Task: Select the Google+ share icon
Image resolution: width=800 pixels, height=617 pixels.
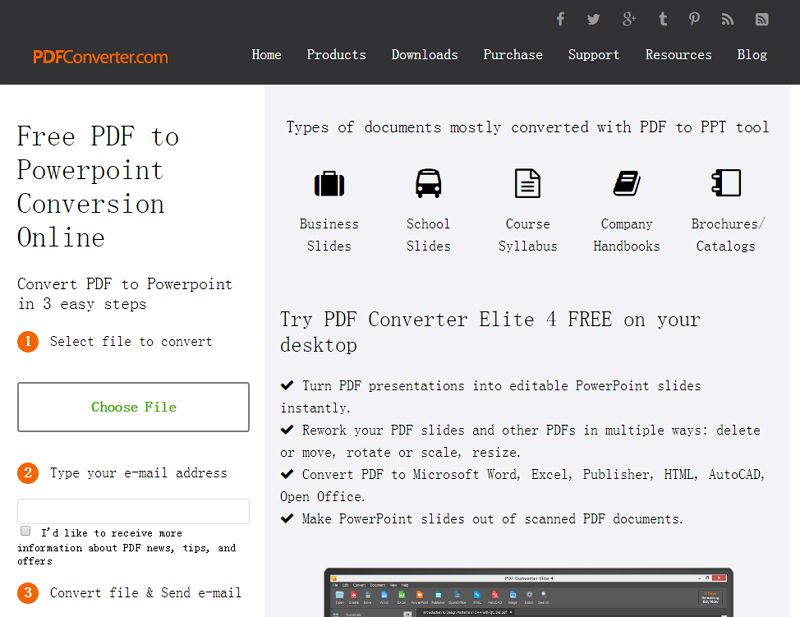Action: (x=628, y=19)
